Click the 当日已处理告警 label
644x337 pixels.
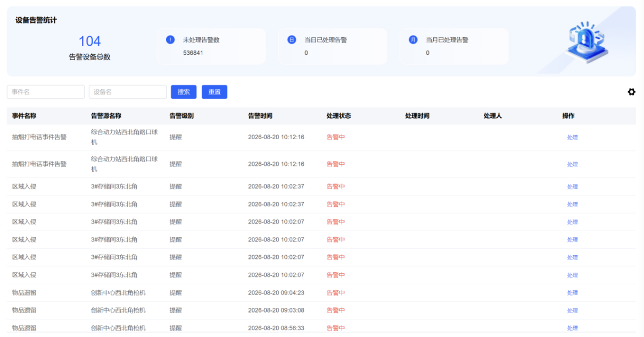[326, 40]
